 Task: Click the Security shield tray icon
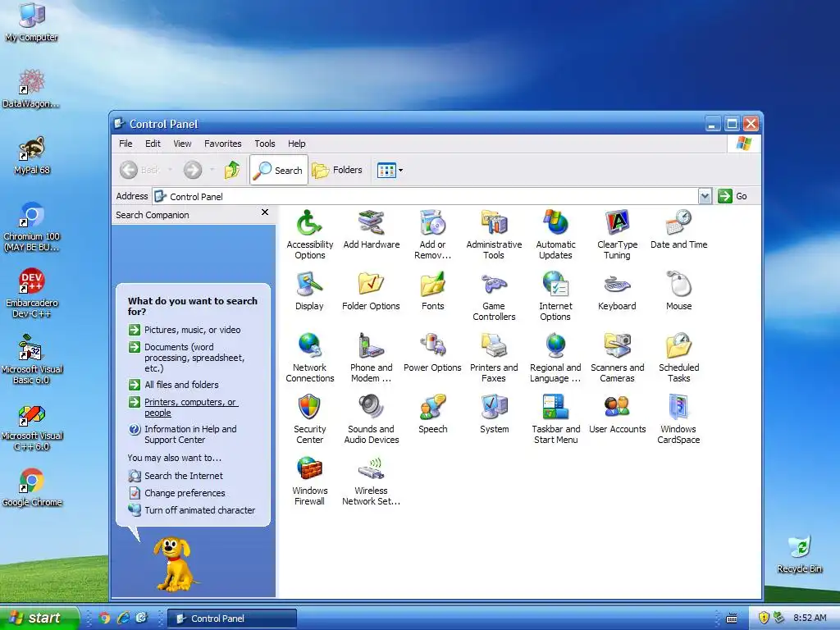(764, 618)
